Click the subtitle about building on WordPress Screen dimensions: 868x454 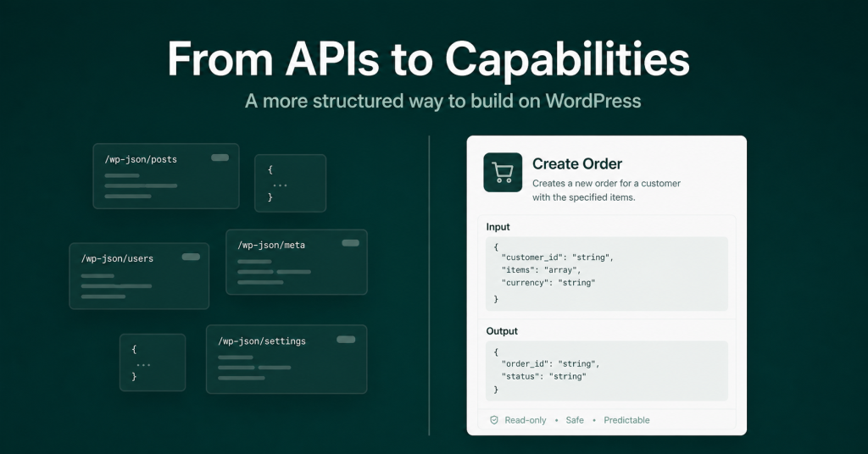[x=442, y=101]
